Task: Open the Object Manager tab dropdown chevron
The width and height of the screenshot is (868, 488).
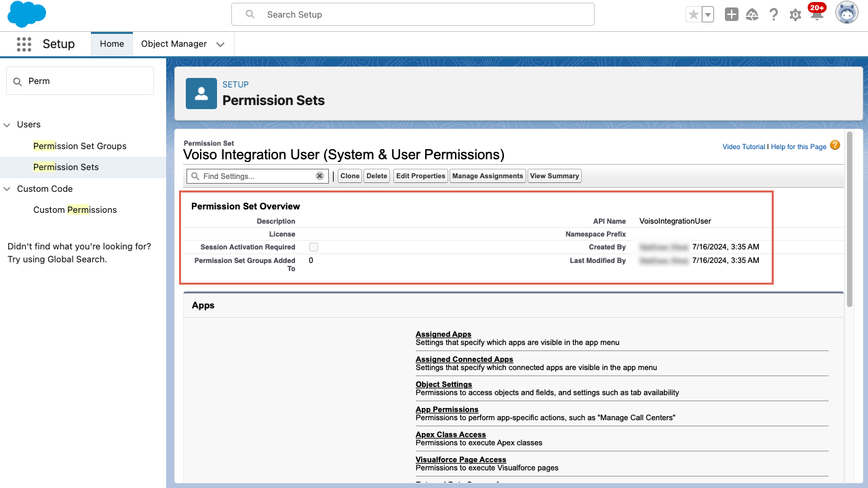Action: tap(220, 44)
